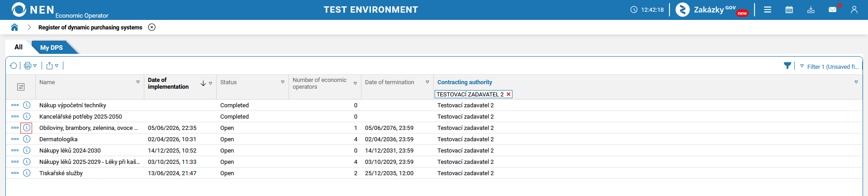868x196 pixels.
Task: Switch to the All tab
Action: (x=19, y=47)
